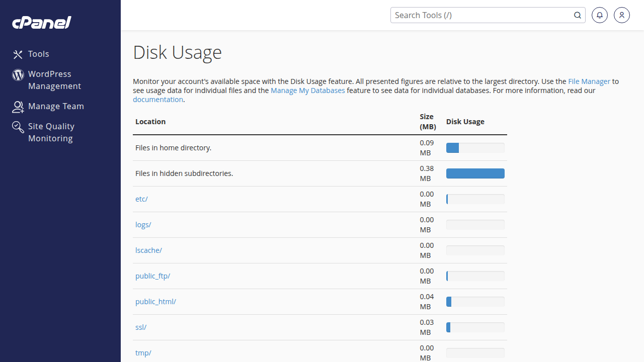Image resolution: width=644 pixels, height=362 pixels.
Task: Open the public_ftp/ directory link
Action: pyautogui.click(x=153, y=276)
